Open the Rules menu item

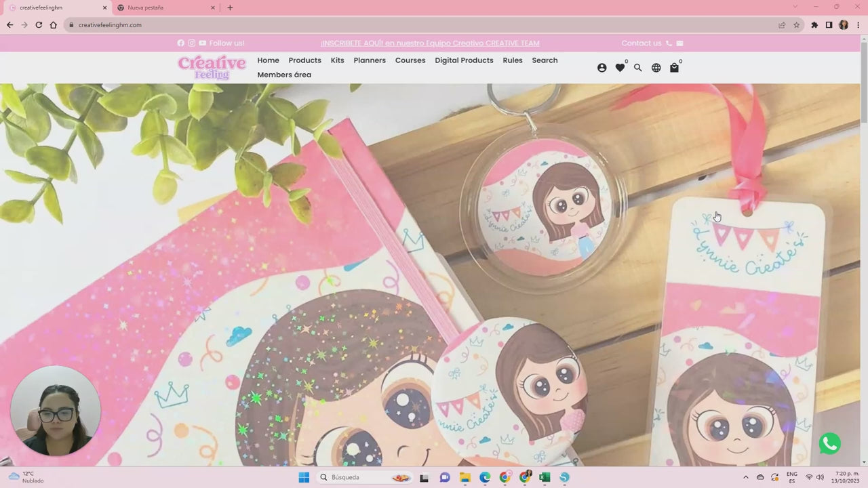[513, 60]
